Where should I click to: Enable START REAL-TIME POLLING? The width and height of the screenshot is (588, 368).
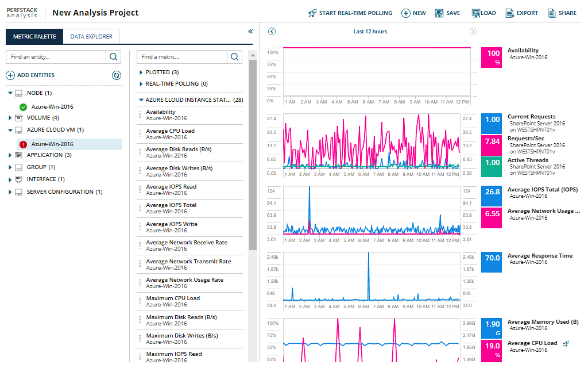350,13
